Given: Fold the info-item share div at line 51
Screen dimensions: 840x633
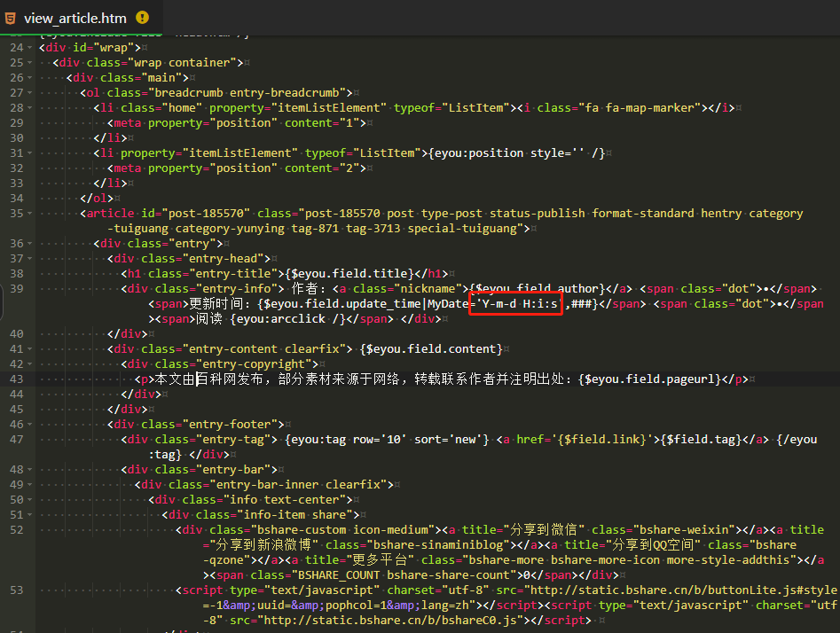Looking at the screenshot, I should pos(31,514).
